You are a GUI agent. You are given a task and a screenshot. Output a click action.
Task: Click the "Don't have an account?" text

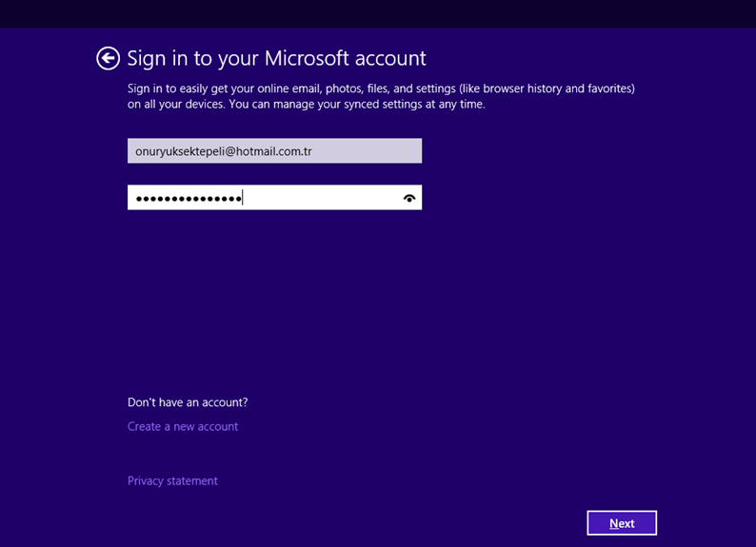[x=188, y=402]
